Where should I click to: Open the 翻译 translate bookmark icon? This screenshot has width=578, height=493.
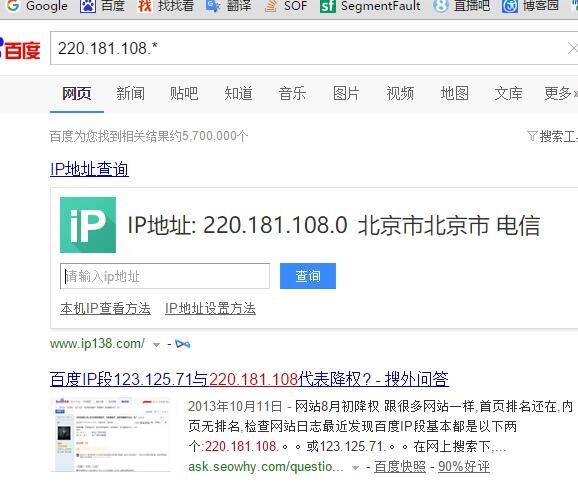point(213,6)
